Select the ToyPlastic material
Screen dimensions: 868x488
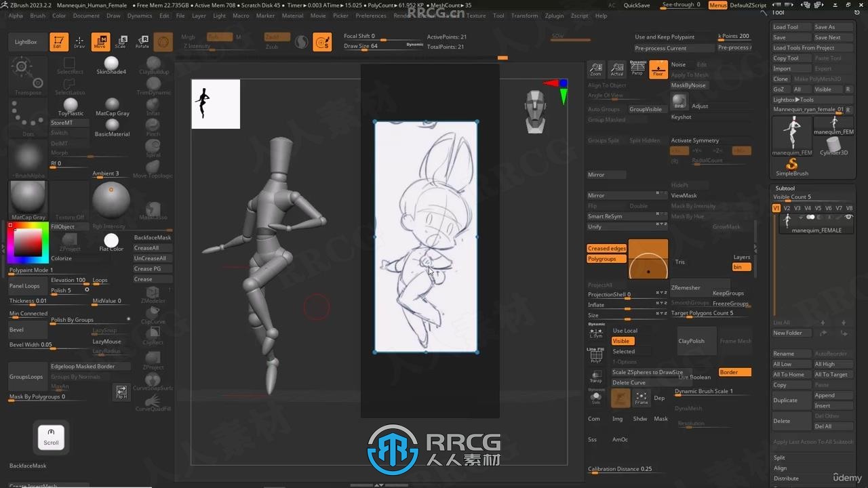pos(71,107)
